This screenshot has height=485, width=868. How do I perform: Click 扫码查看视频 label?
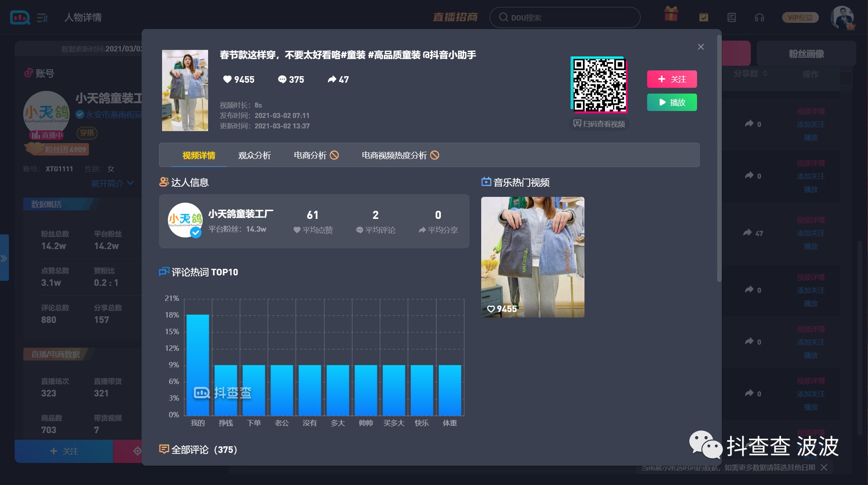[599, 124]
